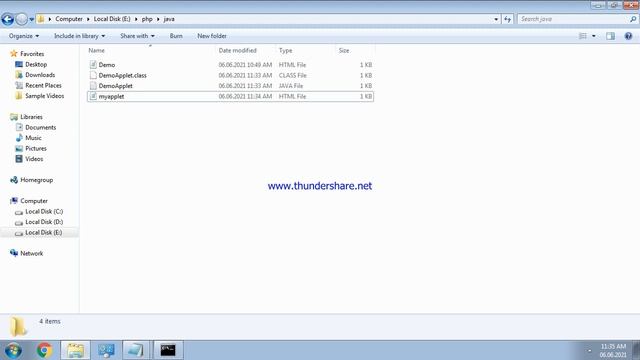
Task: Open Recent Places in Favorites
Action: [x=43, y=85]
